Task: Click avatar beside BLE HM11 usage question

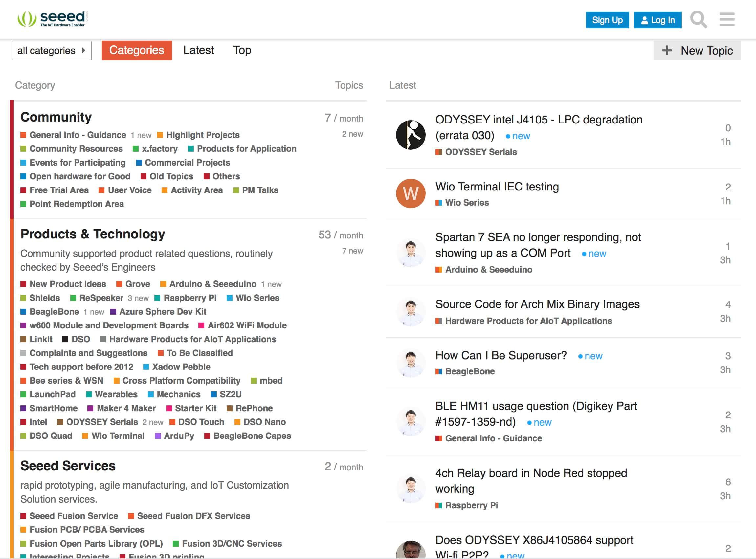Action: tap(411, 421)
